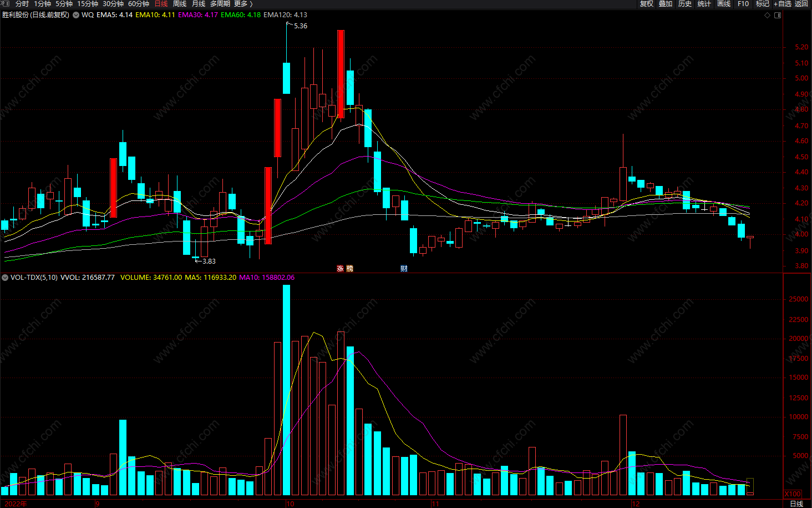Open the 统计 statistics button
The width and height of the screenshot is (812, 508).
704,4
